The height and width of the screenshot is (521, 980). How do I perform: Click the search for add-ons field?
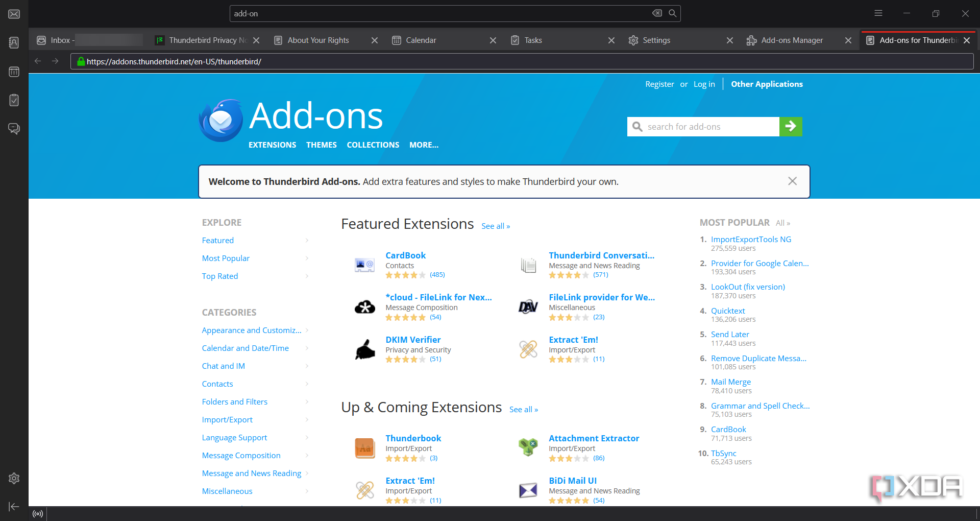pyautogui.click(x=703, y=127)
